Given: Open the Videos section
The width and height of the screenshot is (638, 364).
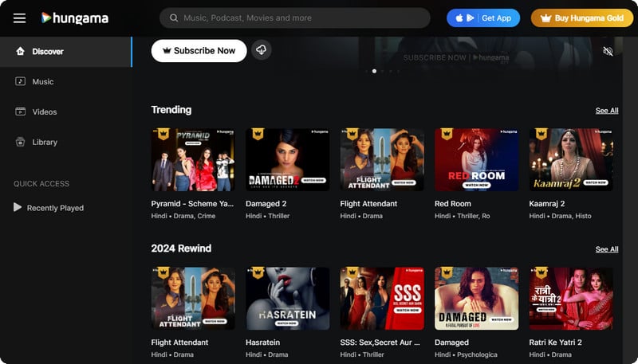Looking at the screenshot, I should [x=66, y=112].
